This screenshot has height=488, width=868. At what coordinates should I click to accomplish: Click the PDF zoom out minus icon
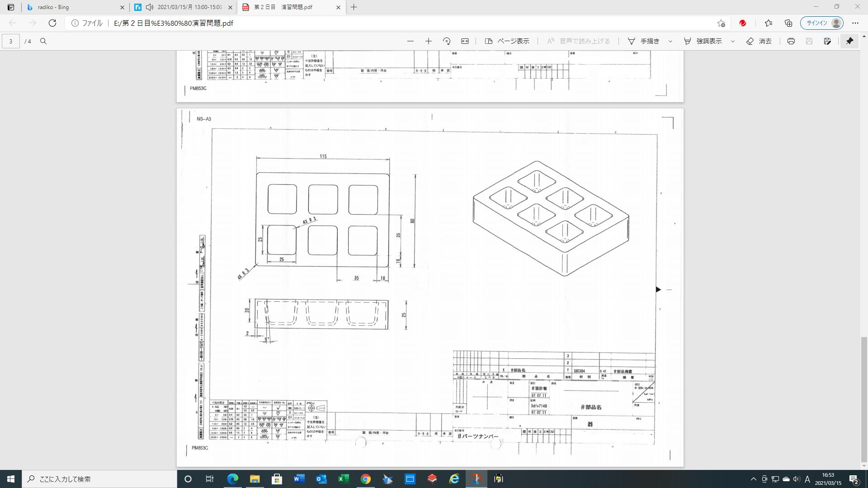(410, 41)
